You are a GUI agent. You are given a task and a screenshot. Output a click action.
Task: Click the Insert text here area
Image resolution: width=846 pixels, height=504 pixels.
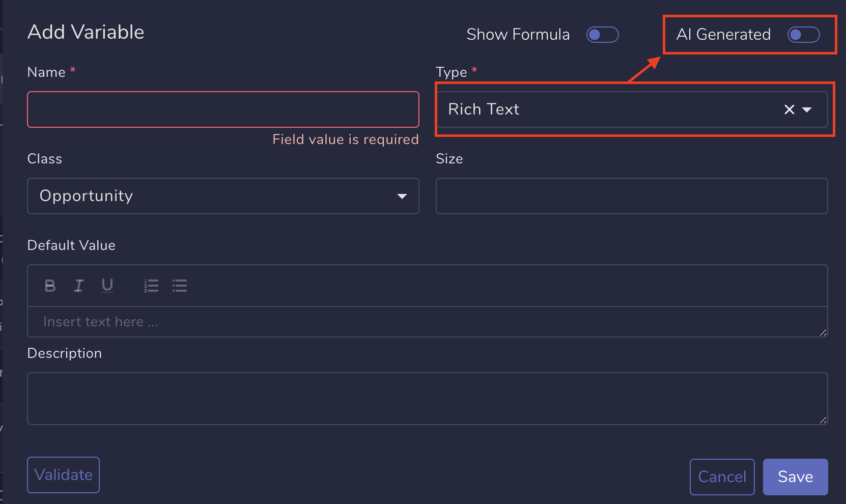click(x=356, y=321)
